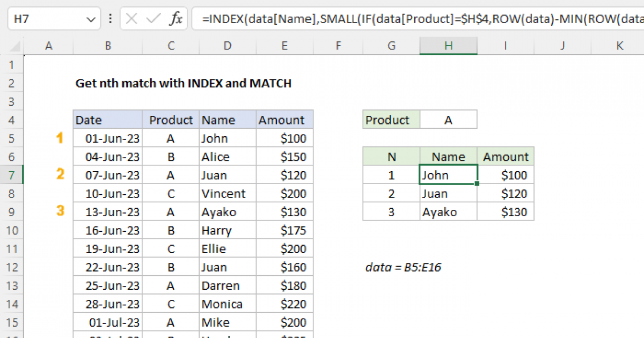Image resolution: width=644 pixels, height=338 pixels.
Task: Click the fill handle on cell H7
Action: click(x=477, y=183)
